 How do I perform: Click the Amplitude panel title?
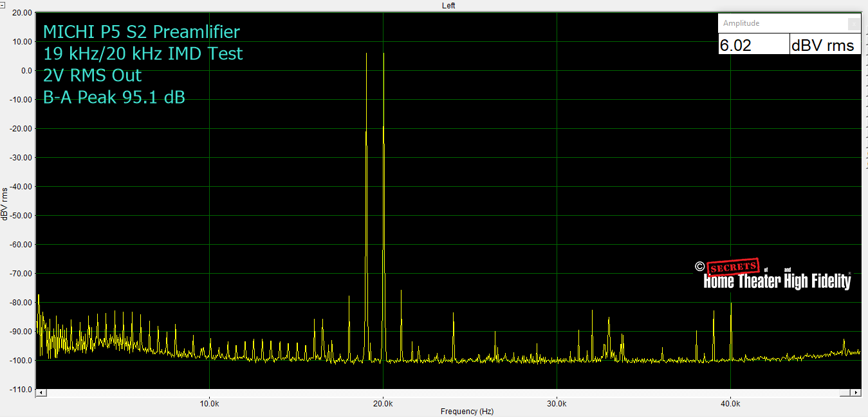coord(741,23)
